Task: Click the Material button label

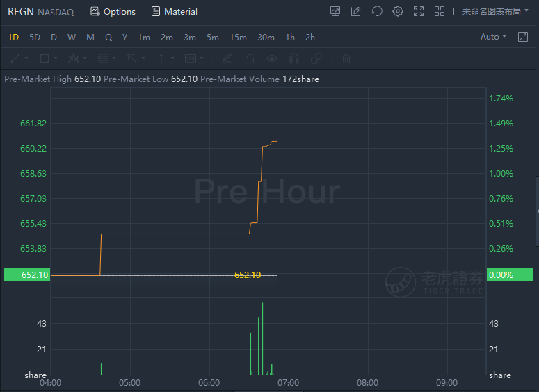Action: pyautogui.click(x=181, y=12)
